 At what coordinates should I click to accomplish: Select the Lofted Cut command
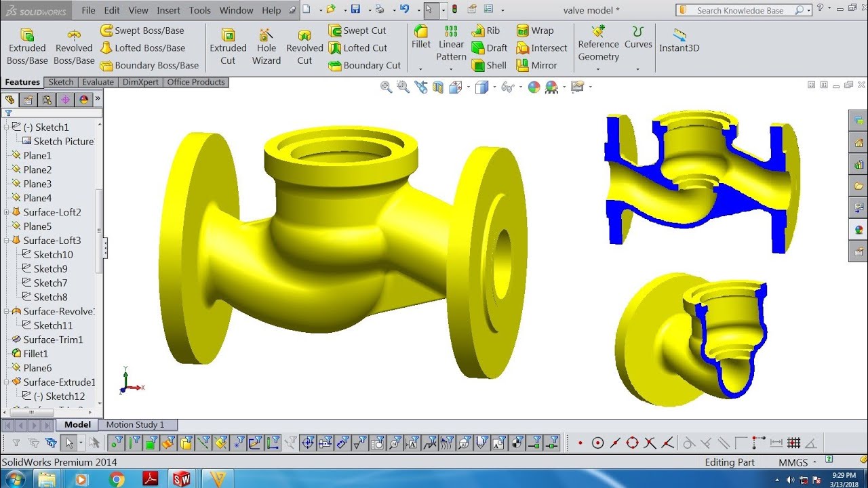pos(357,48)
